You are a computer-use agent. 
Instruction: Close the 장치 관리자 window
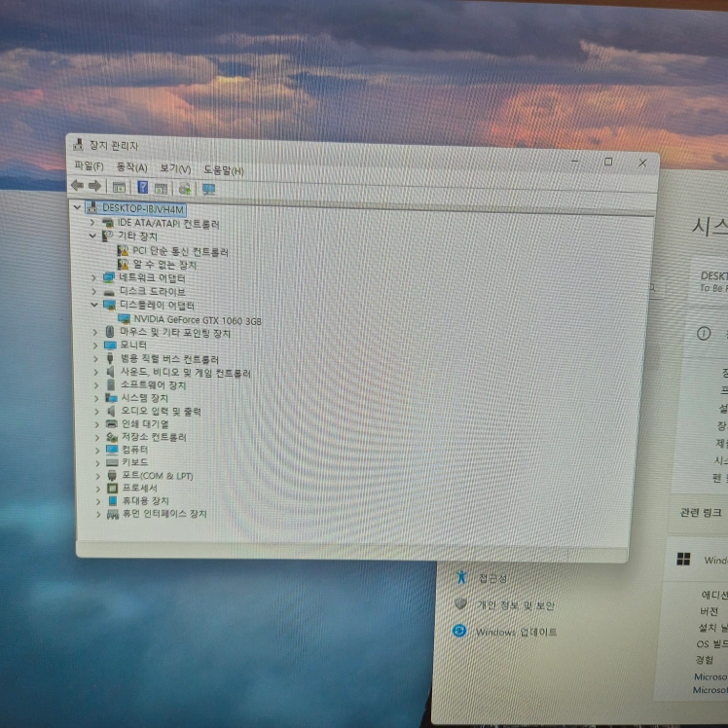click(642, 163)
